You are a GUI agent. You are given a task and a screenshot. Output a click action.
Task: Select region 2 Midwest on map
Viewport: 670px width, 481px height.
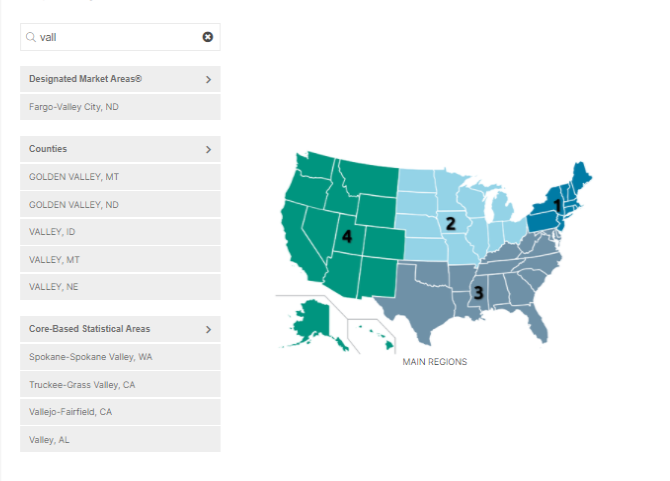pyautogui.click(x=451, y=223)
